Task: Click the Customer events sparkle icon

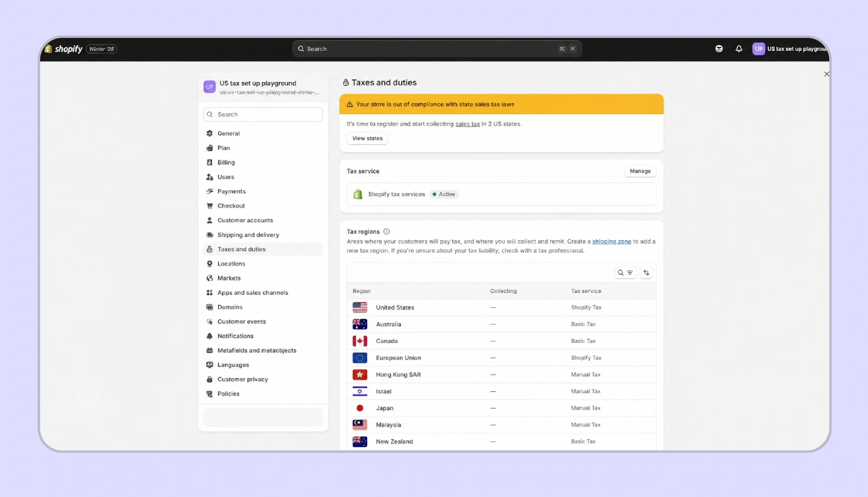Action: point(210,322)
